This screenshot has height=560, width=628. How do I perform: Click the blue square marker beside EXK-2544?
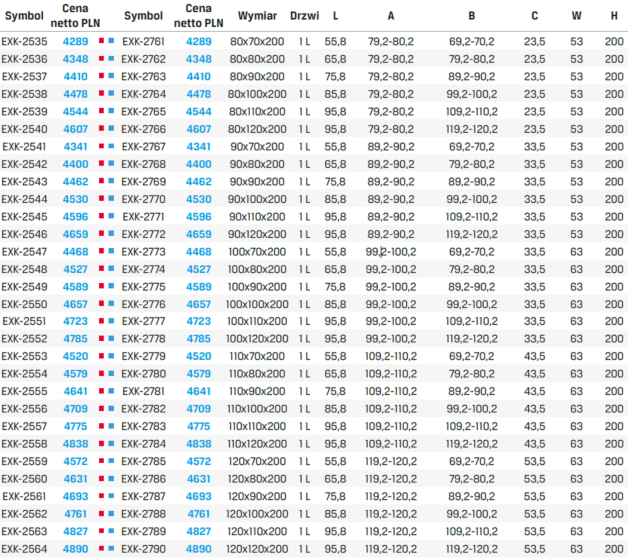111,198
